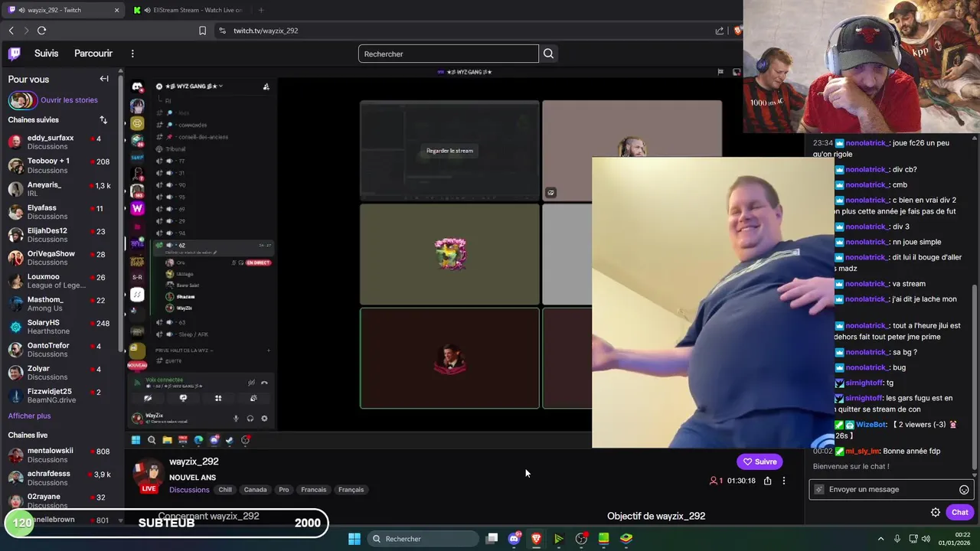Reload the page
This screenshot has height=551, width=980.
click(x=41, y=31)
